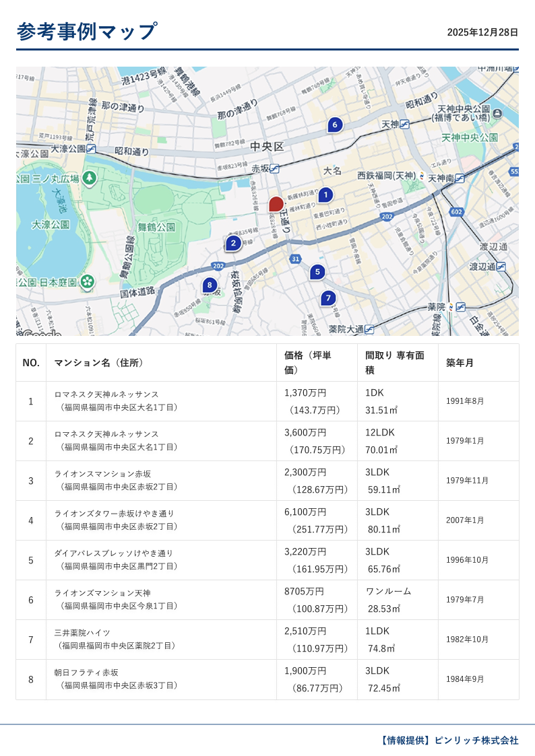Click map marker number 2

point(234,243)
